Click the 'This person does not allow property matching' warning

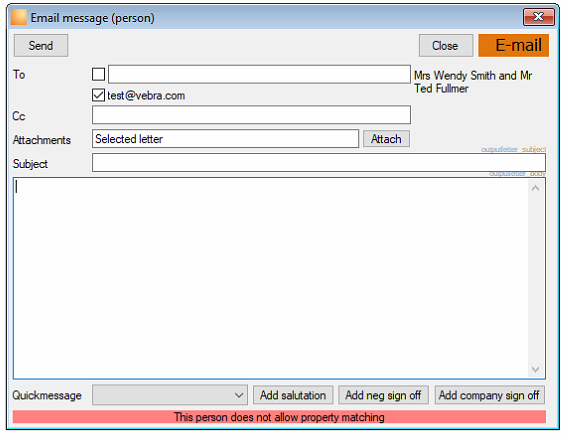point(279,417)
